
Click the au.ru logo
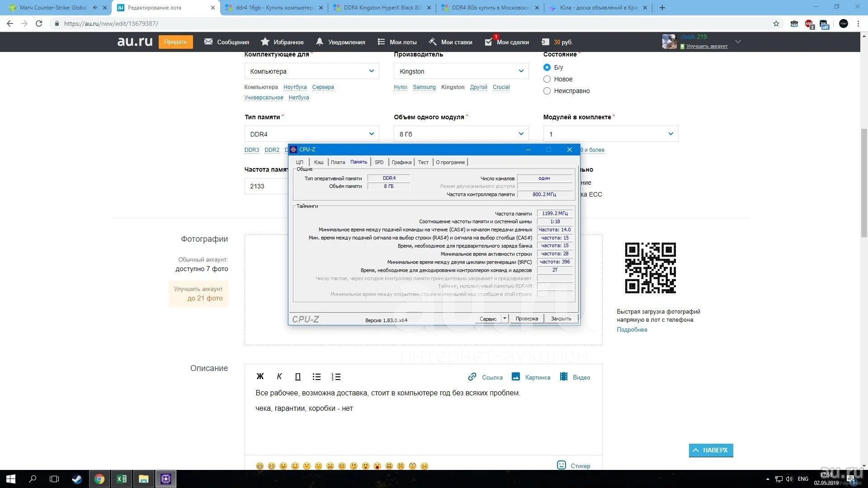135,42
